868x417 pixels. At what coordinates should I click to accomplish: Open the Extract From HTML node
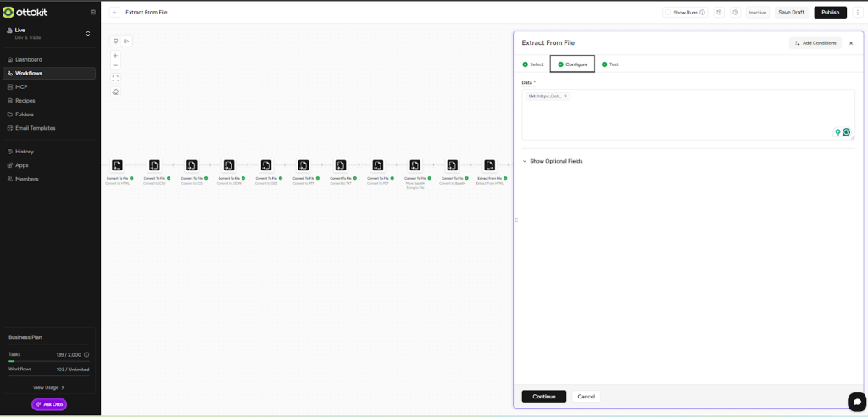point(490,165)
